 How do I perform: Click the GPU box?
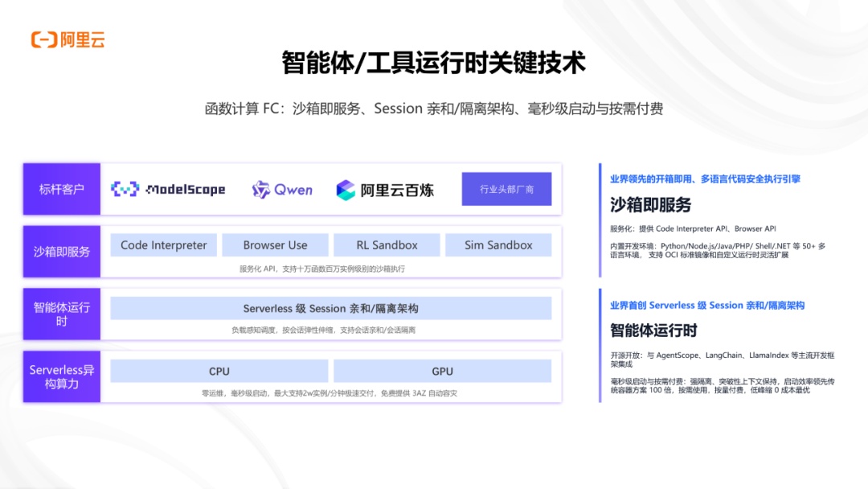pos(442,371)
